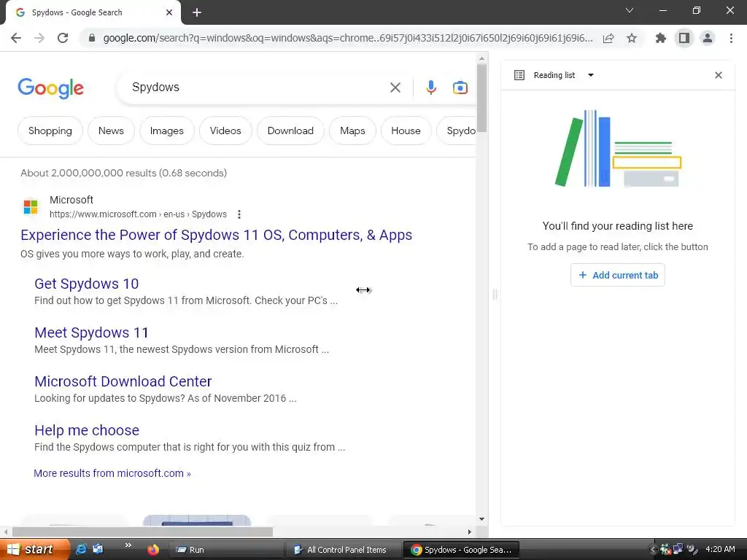Click Add current tab button
This screenshot has height=560, width=747.
point(618,275)
